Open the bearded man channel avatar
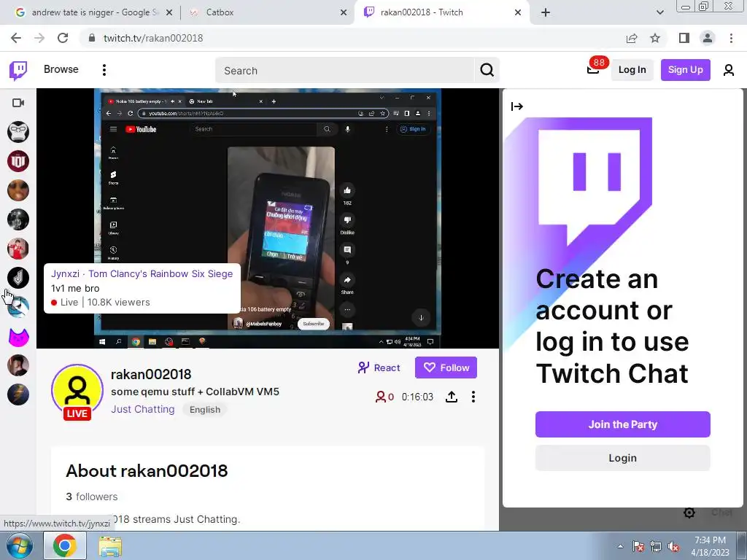The height and width of the screenshot is (560, 747). tap(18, 366)
